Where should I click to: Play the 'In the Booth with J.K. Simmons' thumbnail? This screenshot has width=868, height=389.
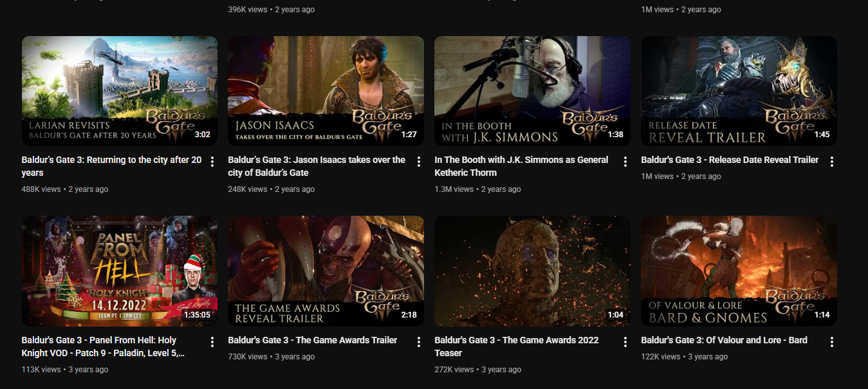(x=533, y=91)
